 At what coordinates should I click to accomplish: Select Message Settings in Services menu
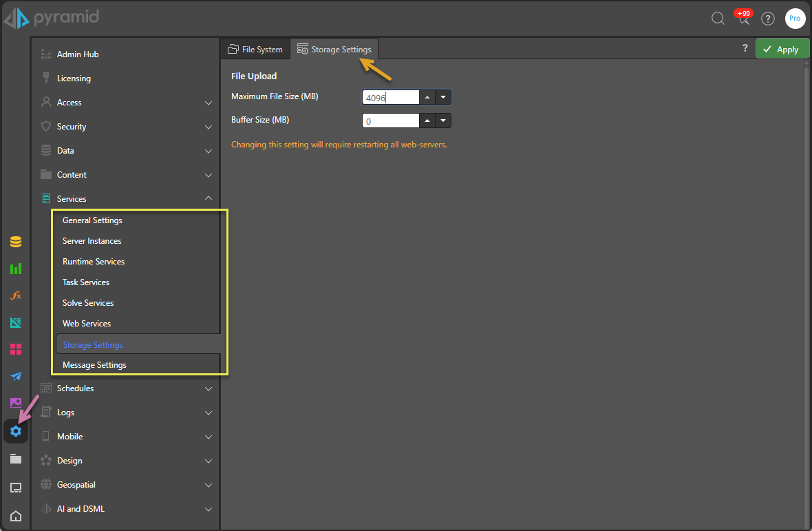pyautogui.click(x=94, y=365)
